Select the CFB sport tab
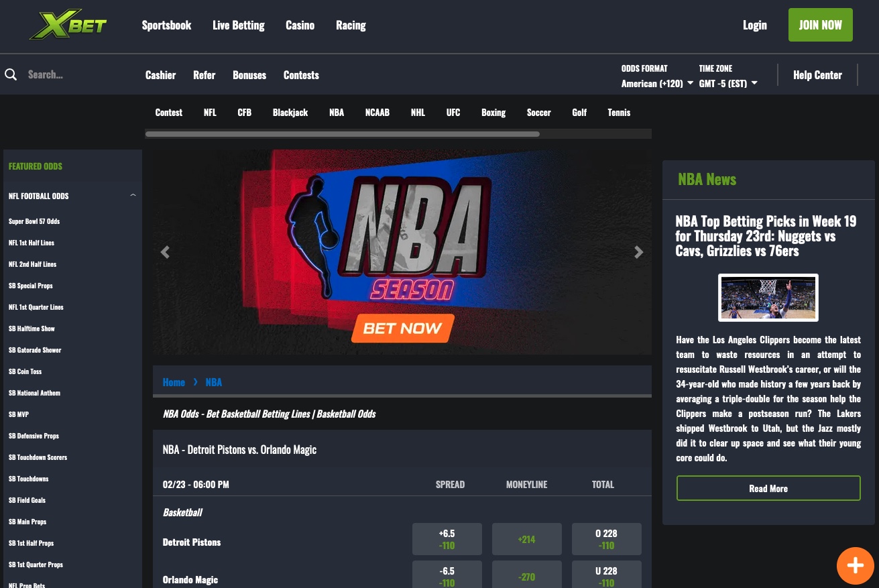Screen dimensions: 879x588 pos(244,112)
